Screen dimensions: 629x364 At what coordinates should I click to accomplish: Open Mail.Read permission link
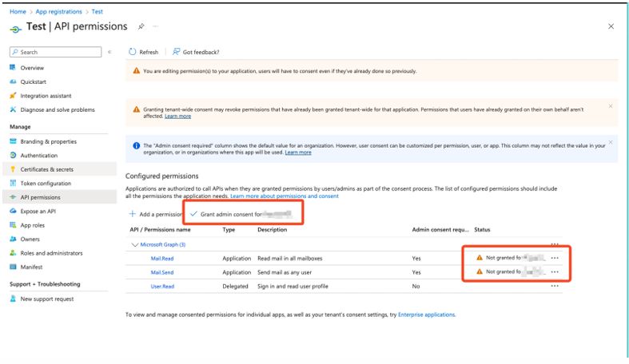[x=162, y=259]
